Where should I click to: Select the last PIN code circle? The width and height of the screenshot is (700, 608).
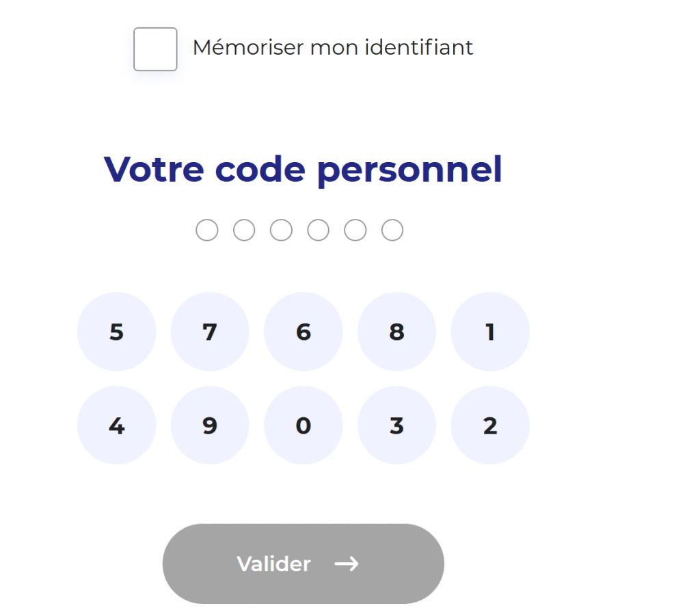[x=392, y=230]
